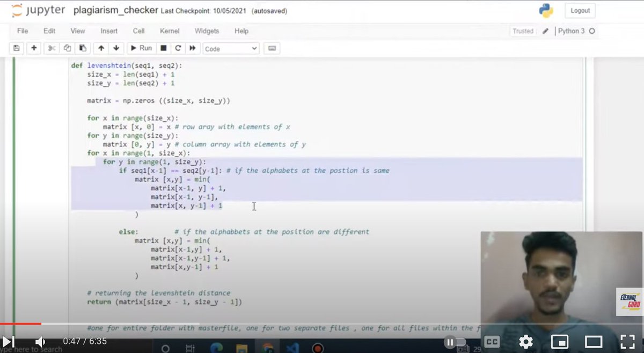Click the 'return (matrix[size_x - 1, size_y - 1])' line
This screenshot has height=353, width=644.
click(165, 302)
